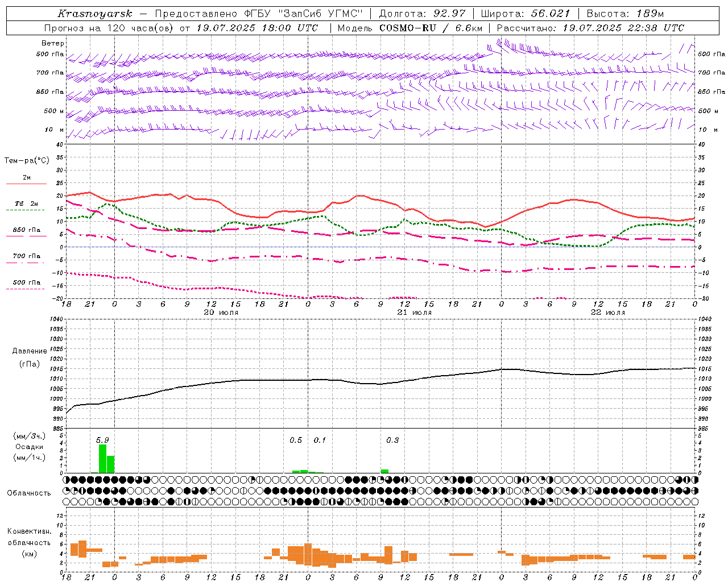Select the 'Модель COSMO-RU / 6.6км' model label
This screenshot has width=728, height=582.
click(x=410, y=28)
